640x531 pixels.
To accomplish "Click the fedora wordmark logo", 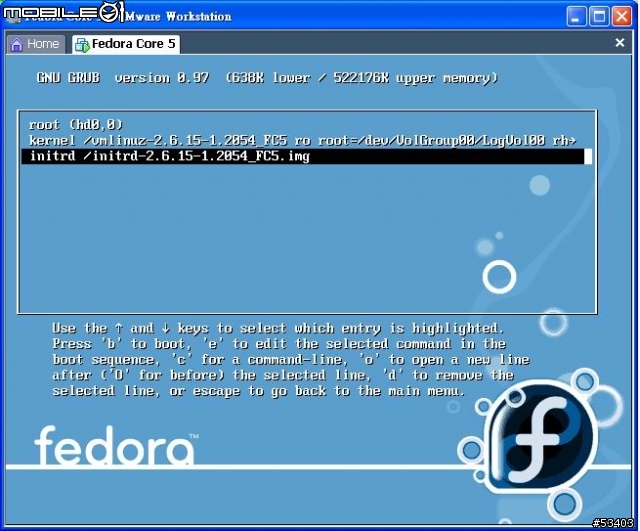I will coord(116,445).
